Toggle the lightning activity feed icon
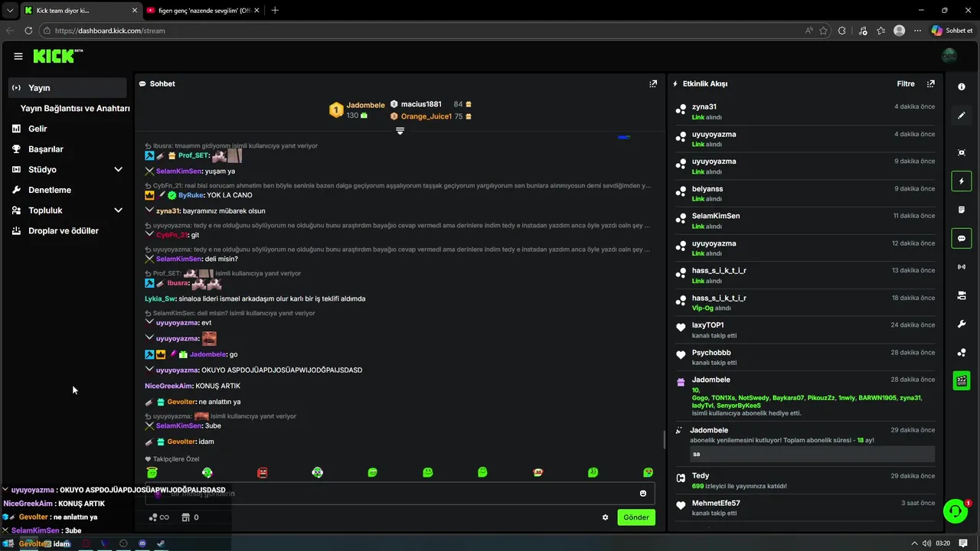The height and width of the screenshot is (551, 980). 962,181
